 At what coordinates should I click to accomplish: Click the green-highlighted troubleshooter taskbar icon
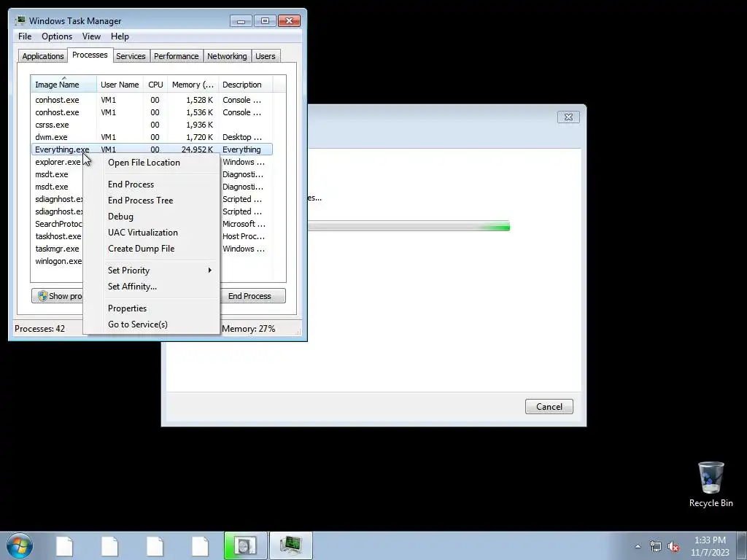[x=246, y=545]
